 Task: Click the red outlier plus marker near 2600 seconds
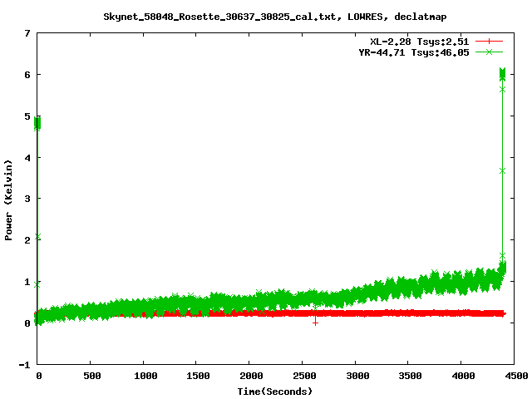[315, 322]
